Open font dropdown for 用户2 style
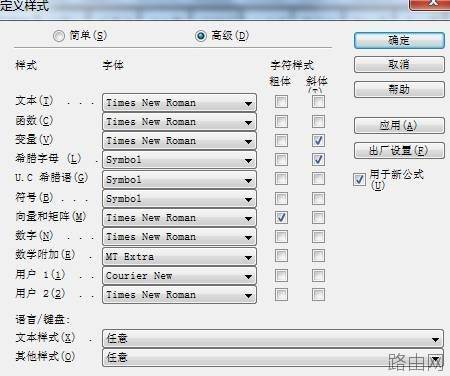Screen dimensions: 450x376 (x=179, y=295)
